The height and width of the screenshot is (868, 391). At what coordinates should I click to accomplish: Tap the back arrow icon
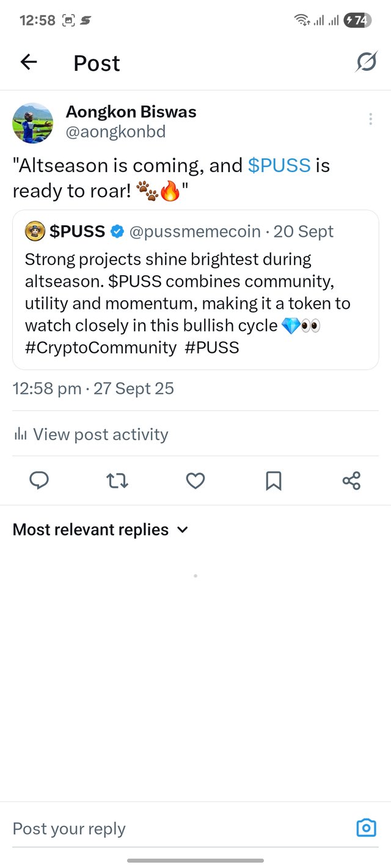[29, 62]
